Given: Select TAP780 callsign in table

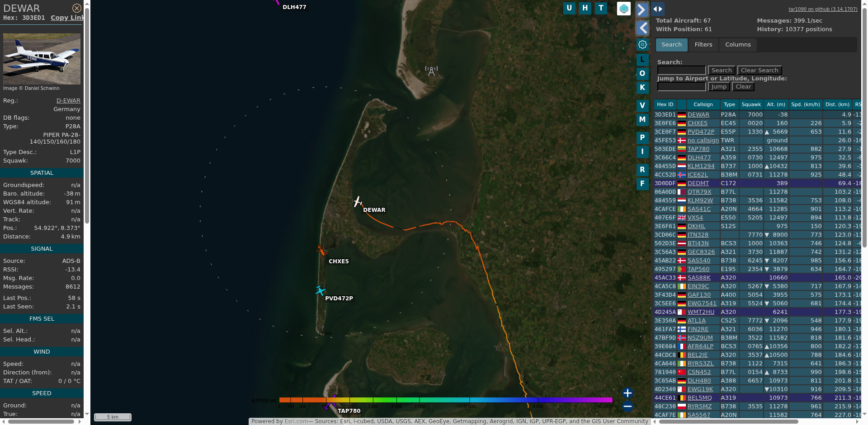Looking at the screenshot, I should 698,149.
